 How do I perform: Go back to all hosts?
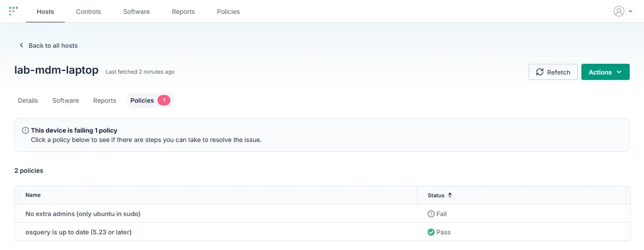[x=48, y=46]
